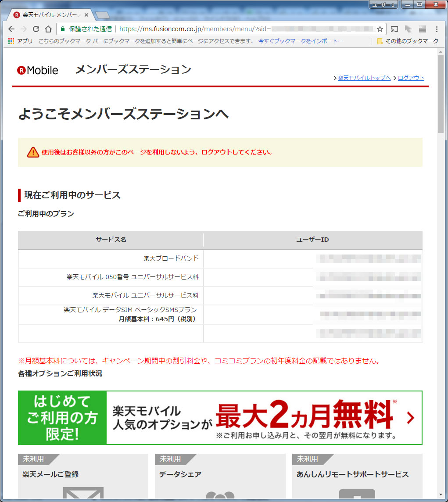Viewport: 448px width, 502px height.
Task: Click the browser back arrow
Action: (x=11, y=29)
